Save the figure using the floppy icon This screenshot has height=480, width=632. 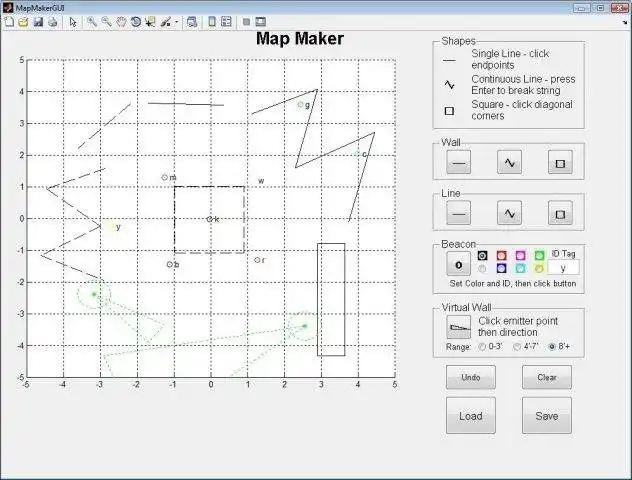(38, 22)
